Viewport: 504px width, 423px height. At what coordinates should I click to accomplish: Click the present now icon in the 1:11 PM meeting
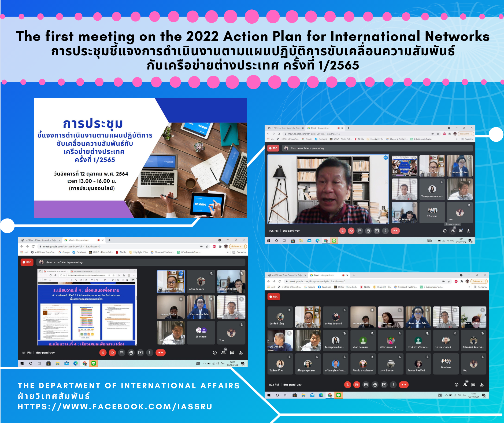pos(140,353)
